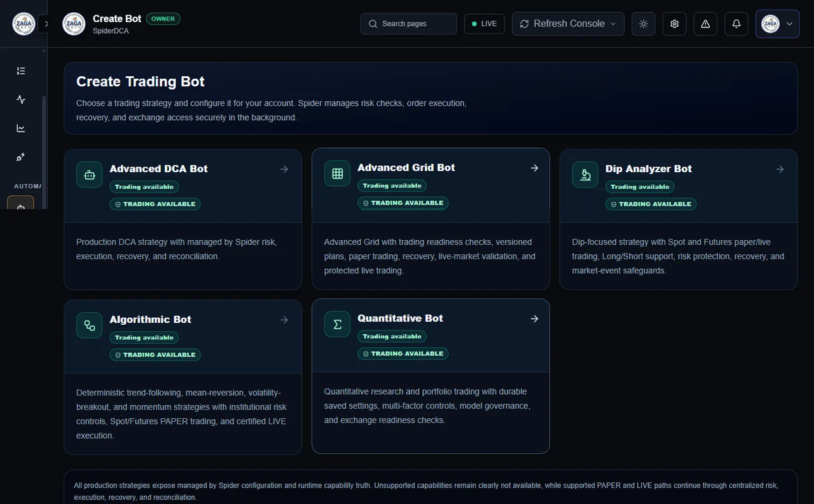Click the SpiderDCA subtitle text

click(111, 31)
